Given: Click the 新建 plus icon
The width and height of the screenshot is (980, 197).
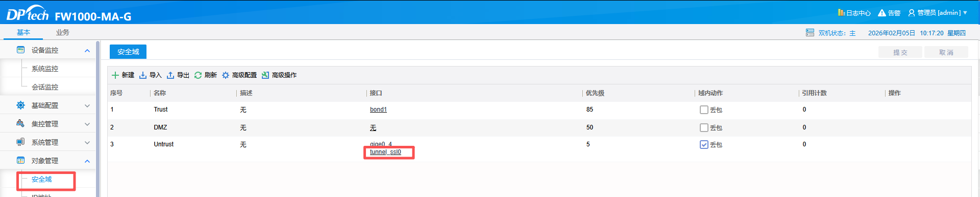Looking at the screenshot, I should click(x=115, y=75).
